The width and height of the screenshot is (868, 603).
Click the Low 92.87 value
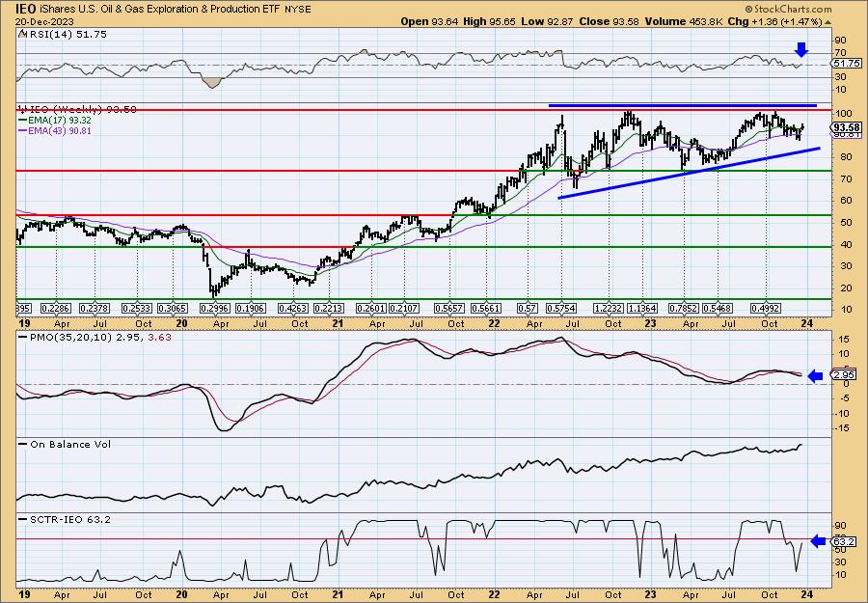pos(548,21)
